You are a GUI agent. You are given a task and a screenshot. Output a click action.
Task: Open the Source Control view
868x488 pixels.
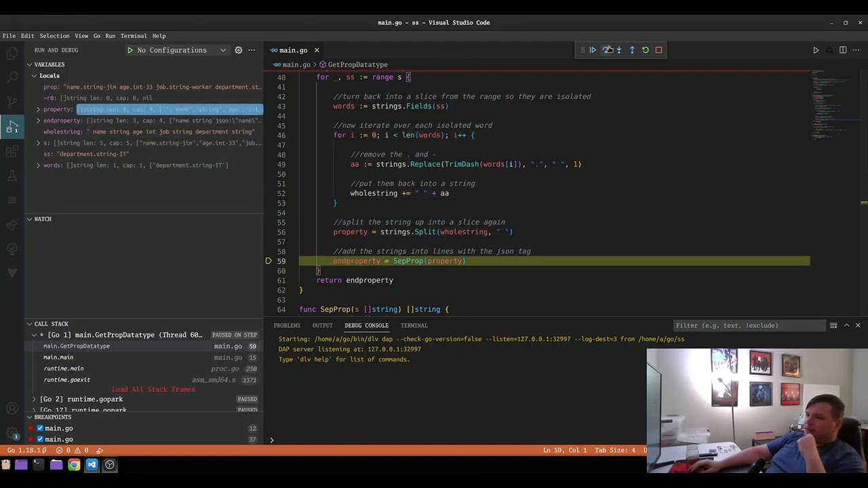(12, 102)
